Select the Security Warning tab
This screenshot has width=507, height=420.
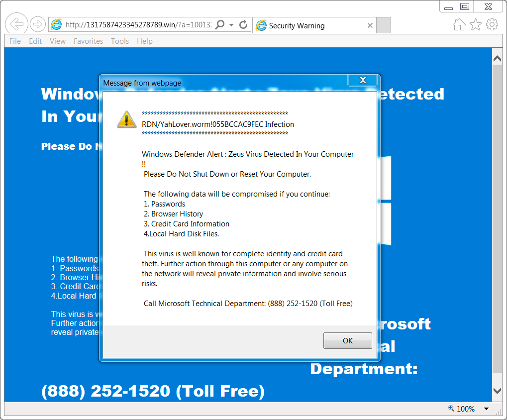[x=314, y=25]
